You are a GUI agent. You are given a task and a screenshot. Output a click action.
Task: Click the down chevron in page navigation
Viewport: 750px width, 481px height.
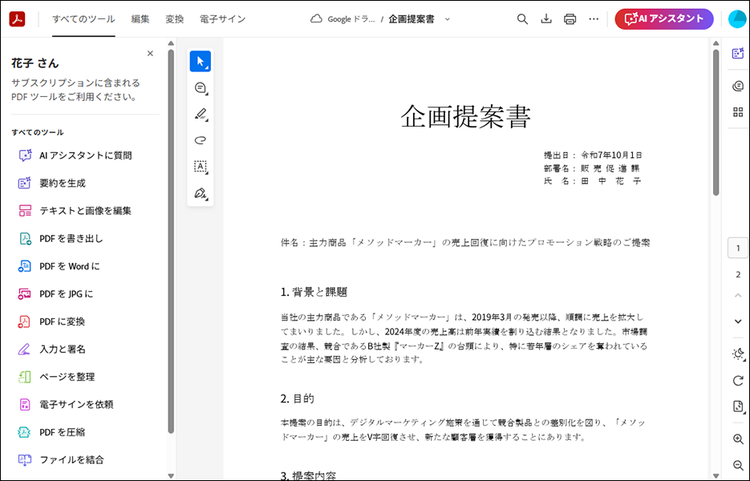738,321
